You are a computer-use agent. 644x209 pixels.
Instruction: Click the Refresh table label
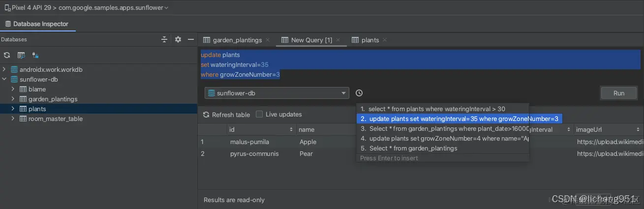pyautogui.click(x=231, y=115)
